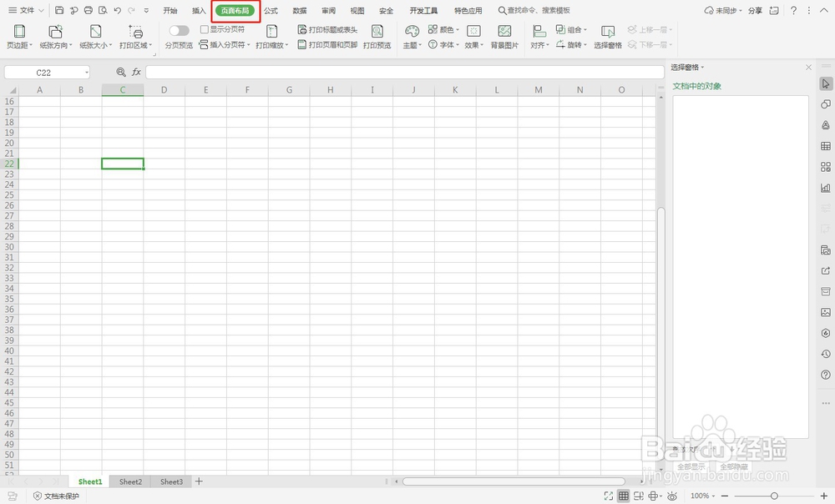Click the fx insert function icon
This screenshot has height=504, width=835.
tap(136, 72)
